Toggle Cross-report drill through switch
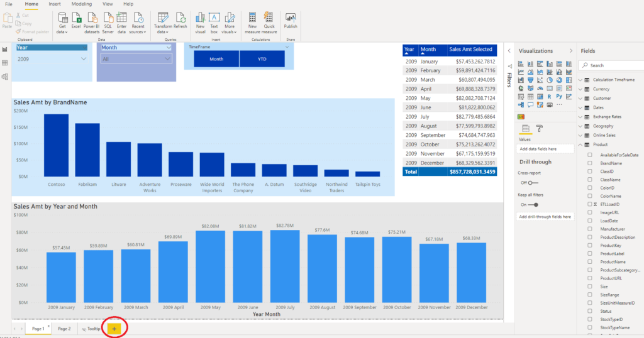 (533, 183)
